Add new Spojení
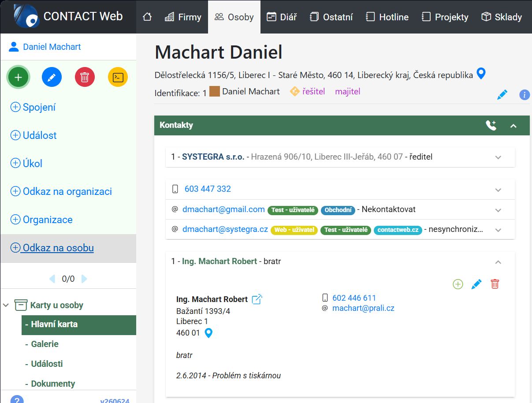Image resolution: width=532 pixels, height=403 pixels. coord(33,107)
